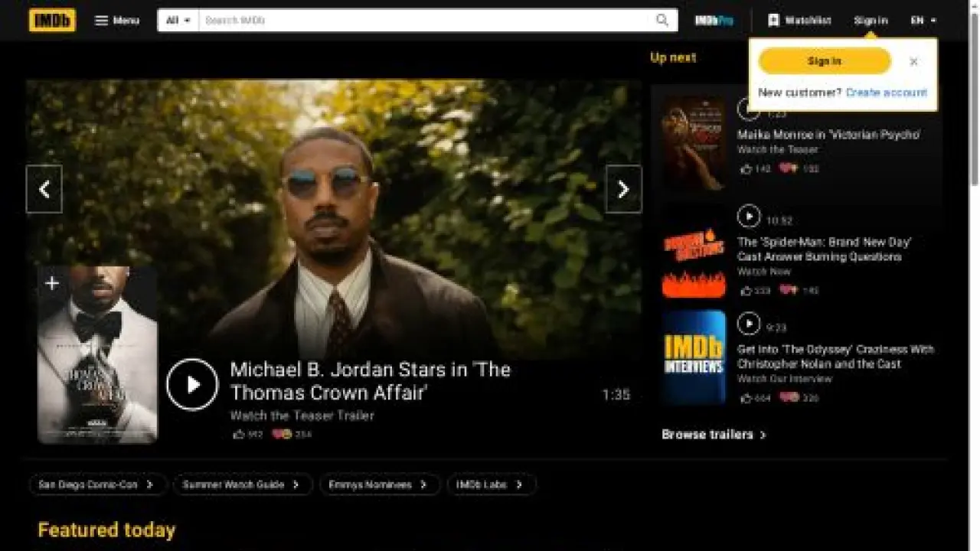Play the Spider-Man Burning Questions video

749,217
